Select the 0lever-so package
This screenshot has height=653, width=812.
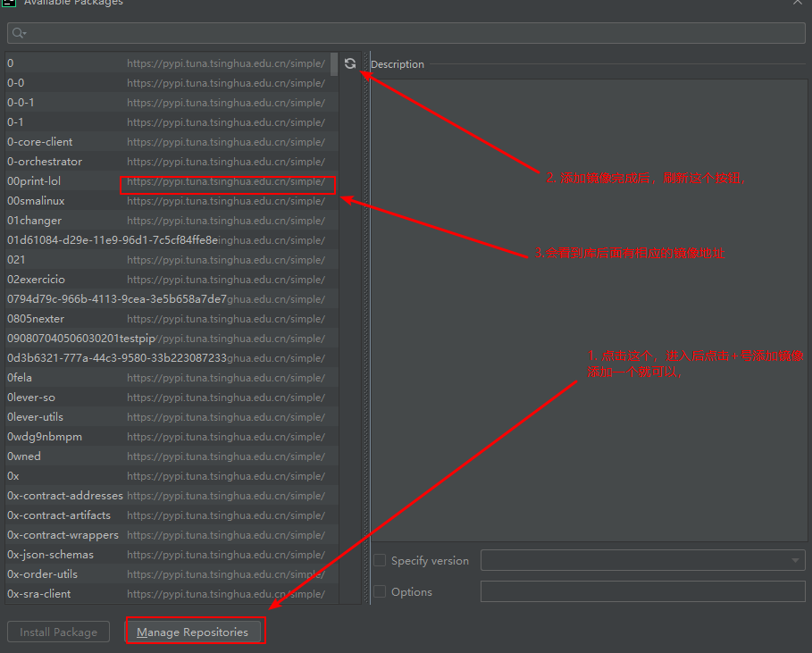coord(172,398)
